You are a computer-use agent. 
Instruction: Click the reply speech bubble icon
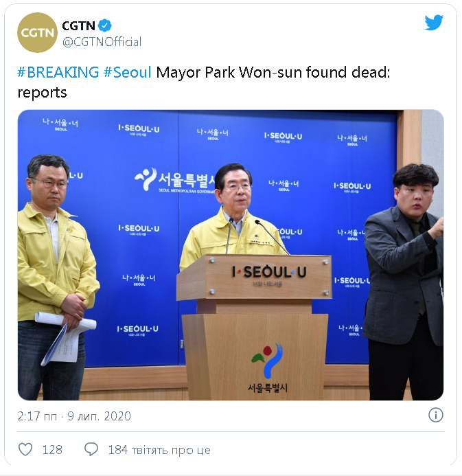pos(91,449)
